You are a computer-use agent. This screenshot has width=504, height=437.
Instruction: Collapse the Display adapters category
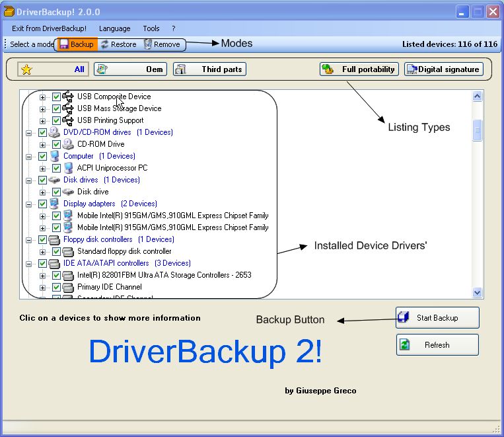(x=28, y=204)
